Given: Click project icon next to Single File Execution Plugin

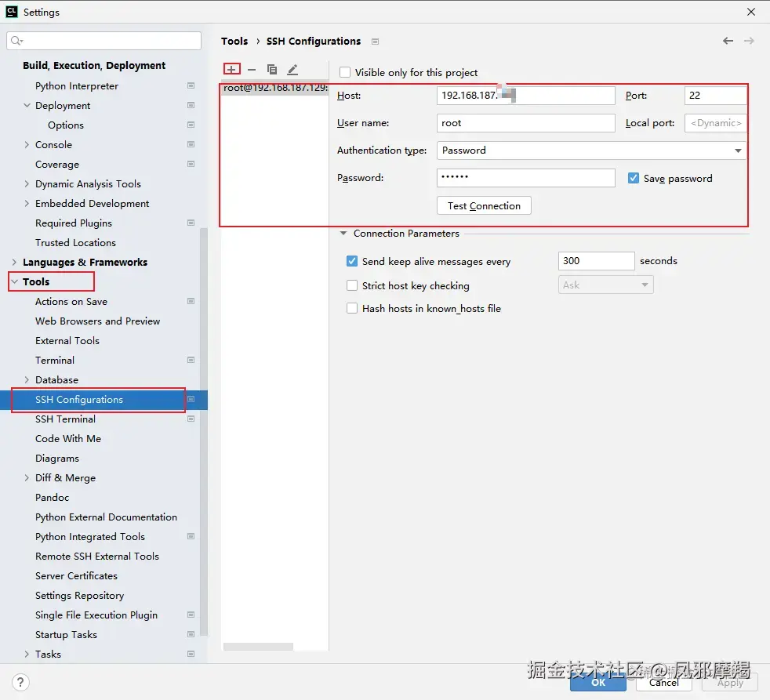Looking at the screenshot, I should click(x=191, y=615).
